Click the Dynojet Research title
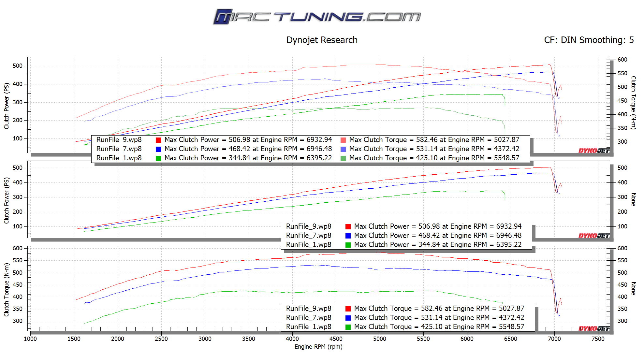Viewport: 644px width, 362px height. [x=322, y=40]
